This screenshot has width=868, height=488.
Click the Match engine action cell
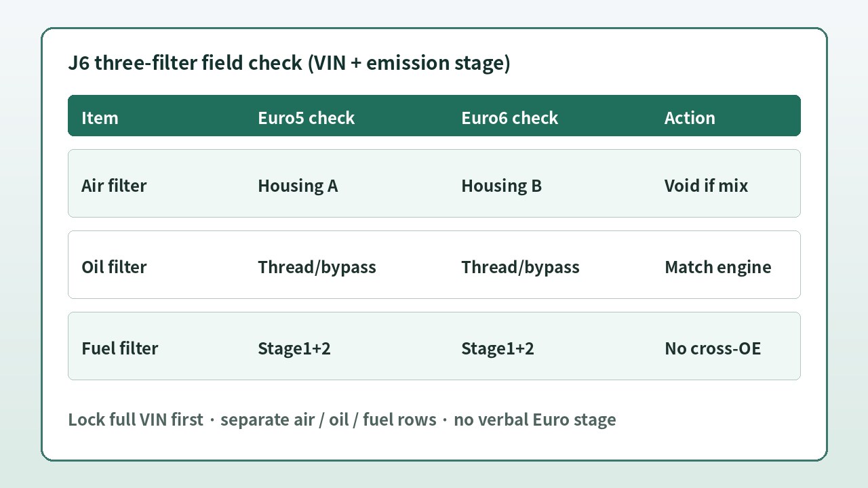point(717,267)
